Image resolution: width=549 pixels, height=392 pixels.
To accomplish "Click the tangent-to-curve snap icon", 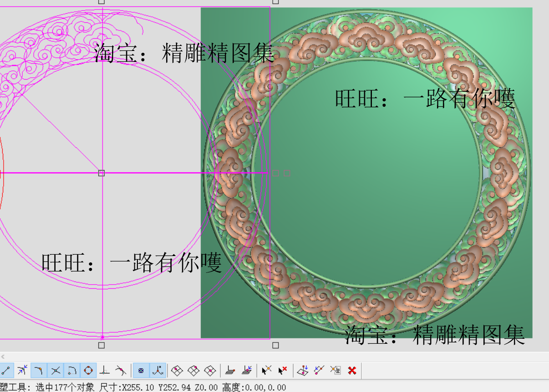I will [121, 371].
